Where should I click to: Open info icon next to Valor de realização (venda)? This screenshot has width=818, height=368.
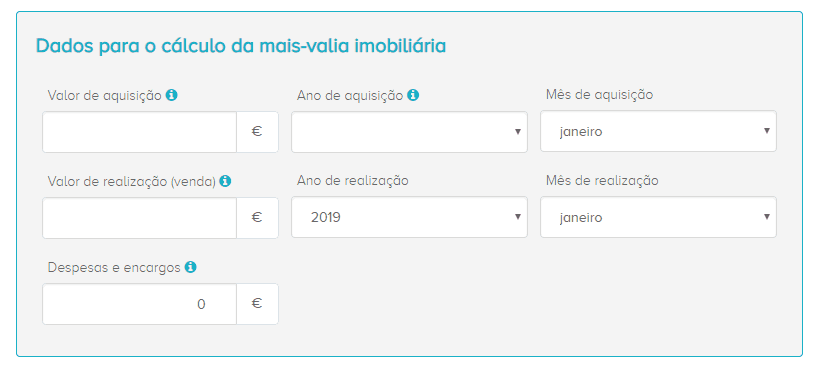225,181
